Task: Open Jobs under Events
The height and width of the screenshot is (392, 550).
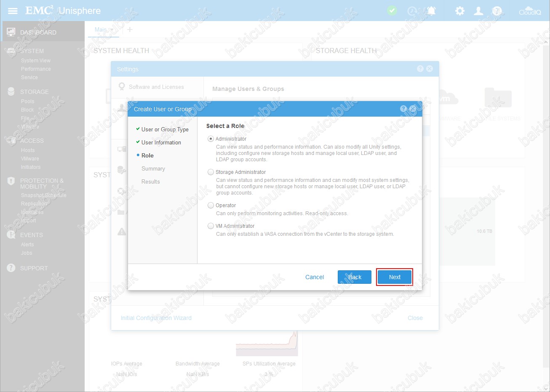Action: point(27,253)
